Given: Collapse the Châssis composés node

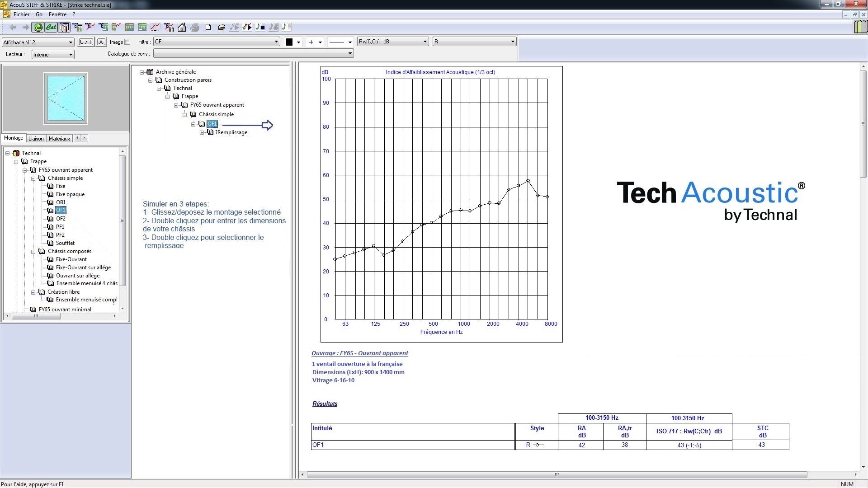Looking at the screenshot, I should point(33,252).
